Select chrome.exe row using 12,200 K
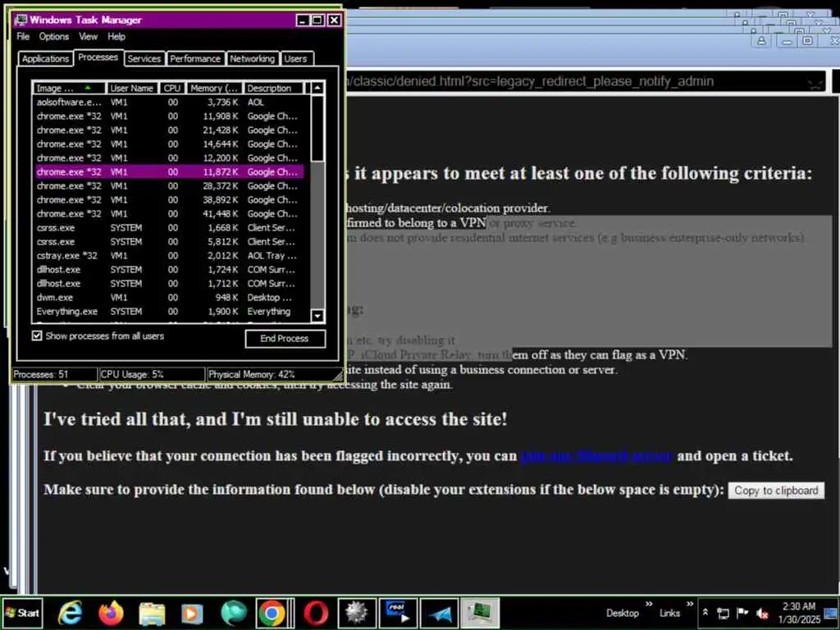The width and height of the screenshot is (840, 630). pos(169,158)
